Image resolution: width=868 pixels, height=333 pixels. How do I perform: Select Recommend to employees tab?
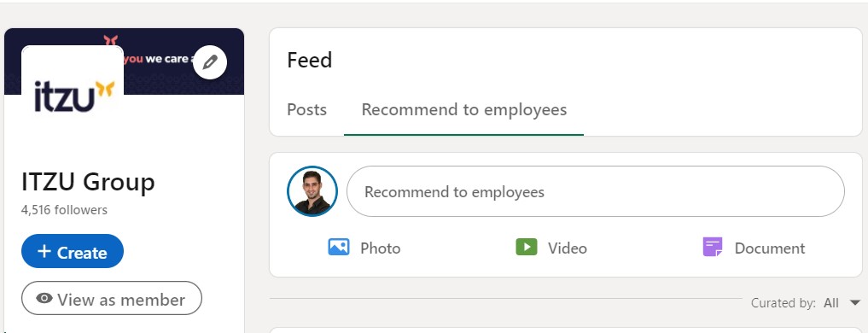tap(464, 109)
